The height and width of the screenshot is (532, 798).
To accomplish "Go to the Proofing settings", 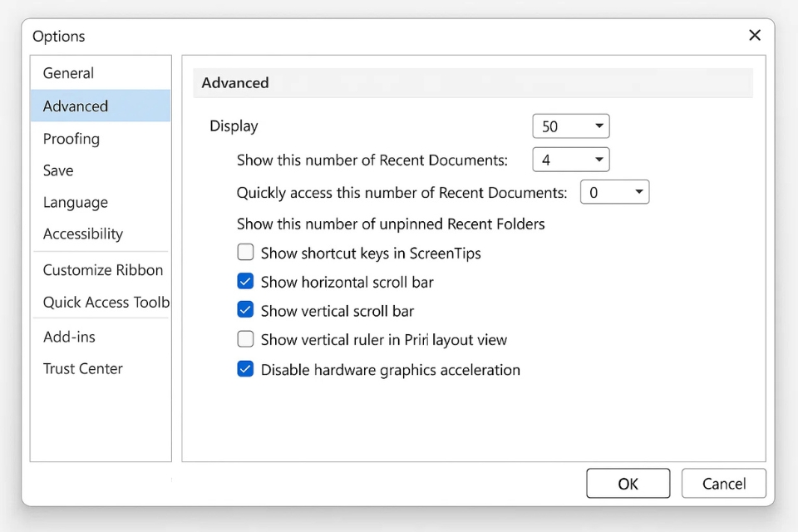I will pos(71,139).
